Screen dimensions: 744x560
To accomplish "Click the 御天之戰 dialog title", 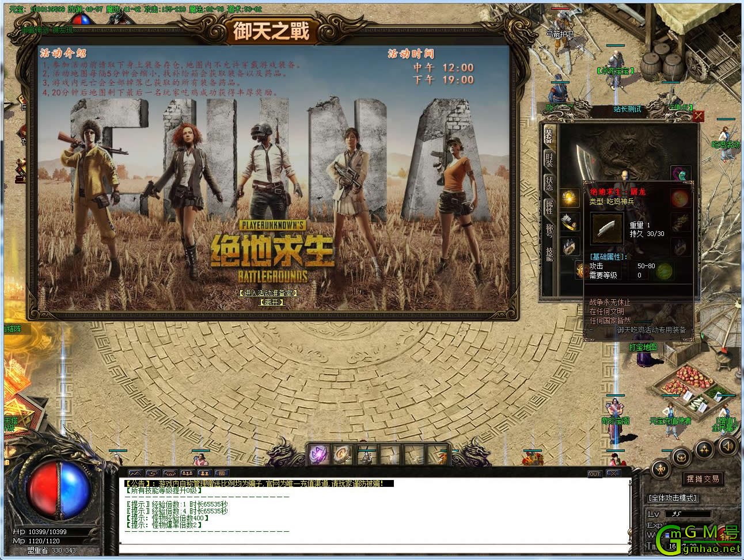I will (271, 31).
